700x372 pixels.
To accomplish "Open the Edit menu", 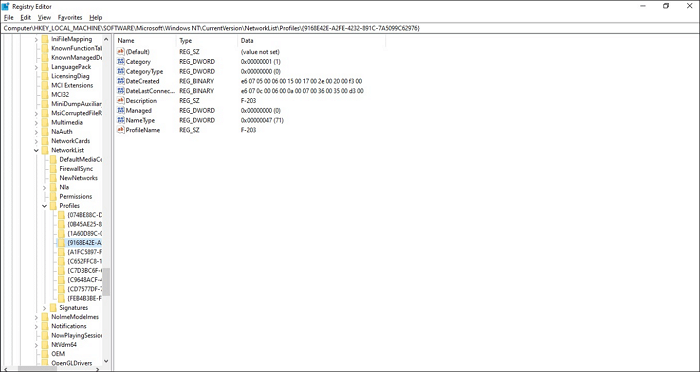I will pos(25,17).
